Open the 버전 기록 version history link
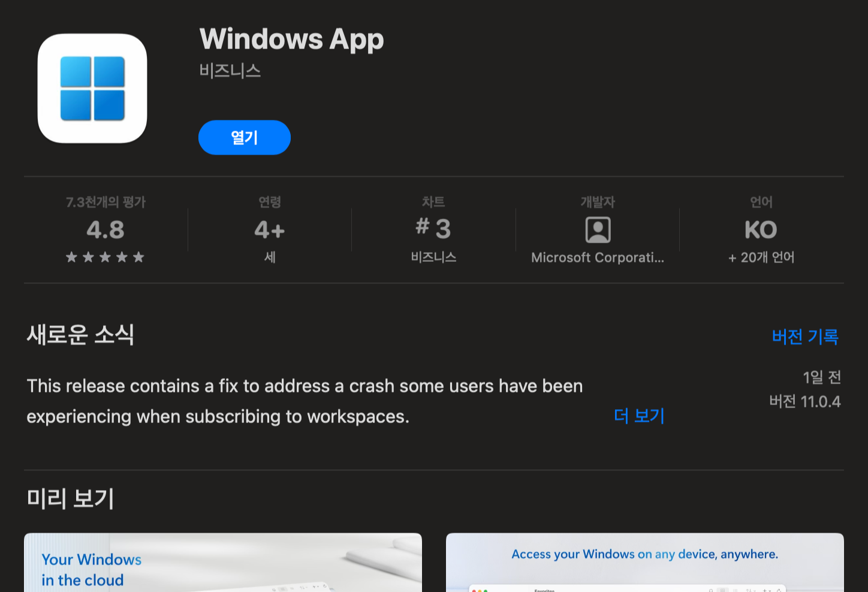This screenshot has width=868, height=592. tap(805, 336)
